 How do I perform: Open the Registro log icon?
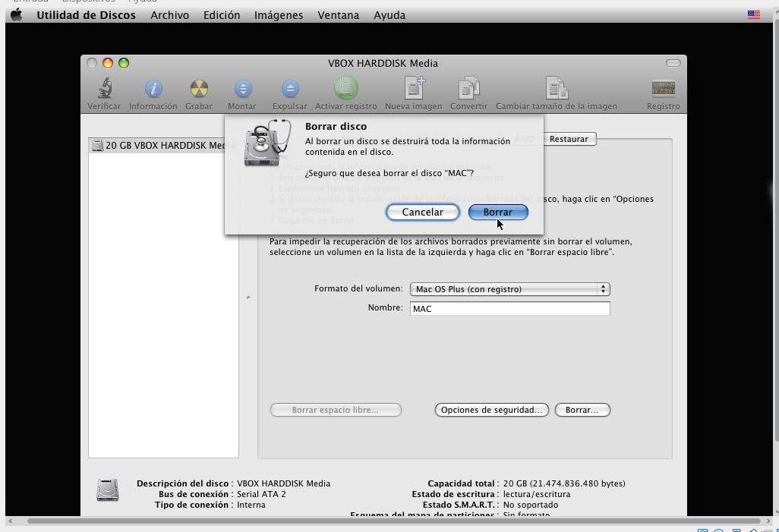coord(664,89)
